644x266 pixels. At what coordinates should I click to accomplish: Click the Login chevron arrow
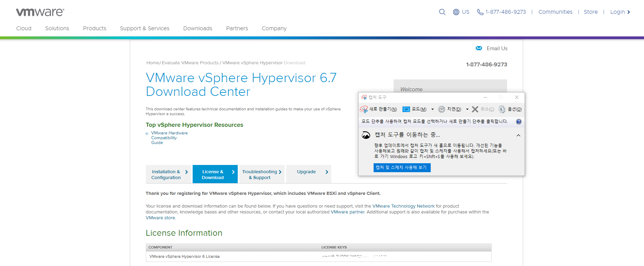pos(629,12)
